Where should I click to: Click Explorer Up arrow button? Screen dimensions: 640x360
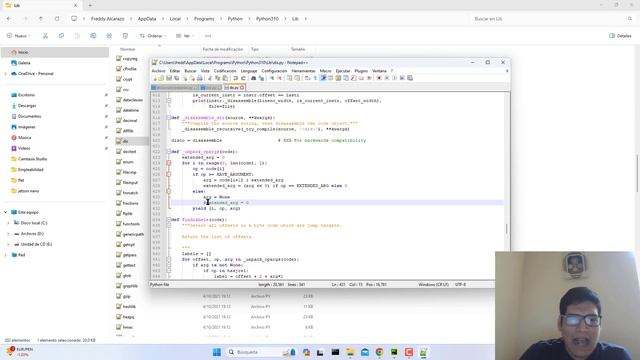41,19
